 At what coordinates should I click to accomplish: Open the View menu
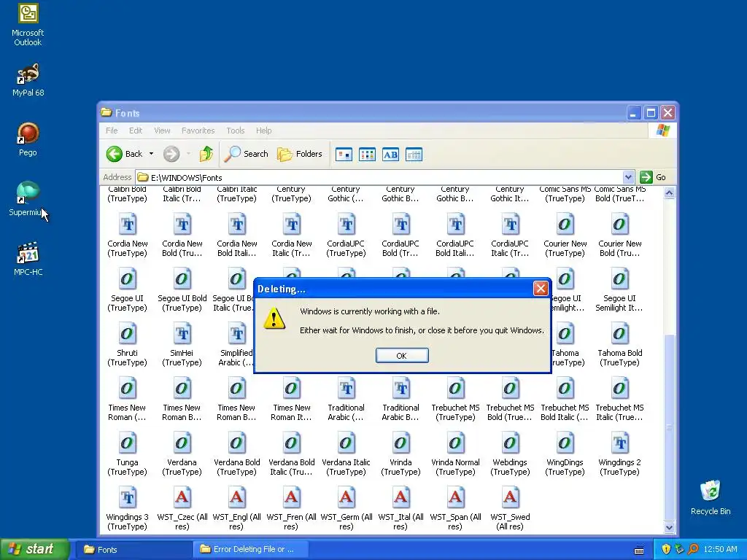[x=162, y=131]
